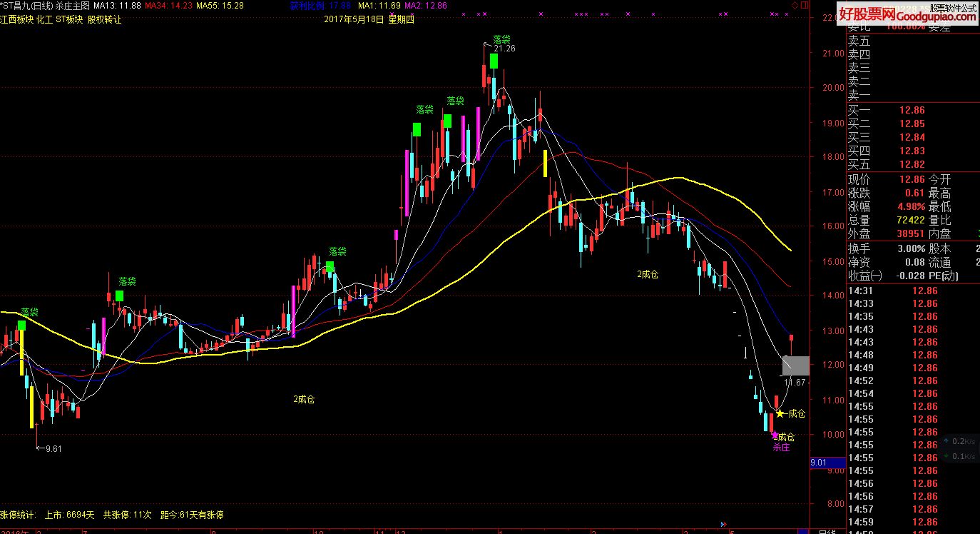
Task: Click the 买四 bid price 12.83
Action: click(912, 151)
